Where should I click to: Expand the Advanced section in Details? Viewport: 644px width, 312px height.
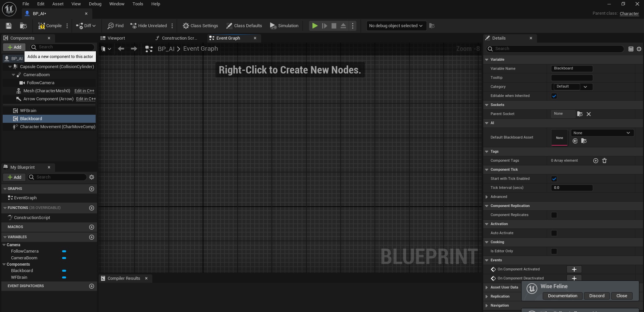[x=487, y=197]
